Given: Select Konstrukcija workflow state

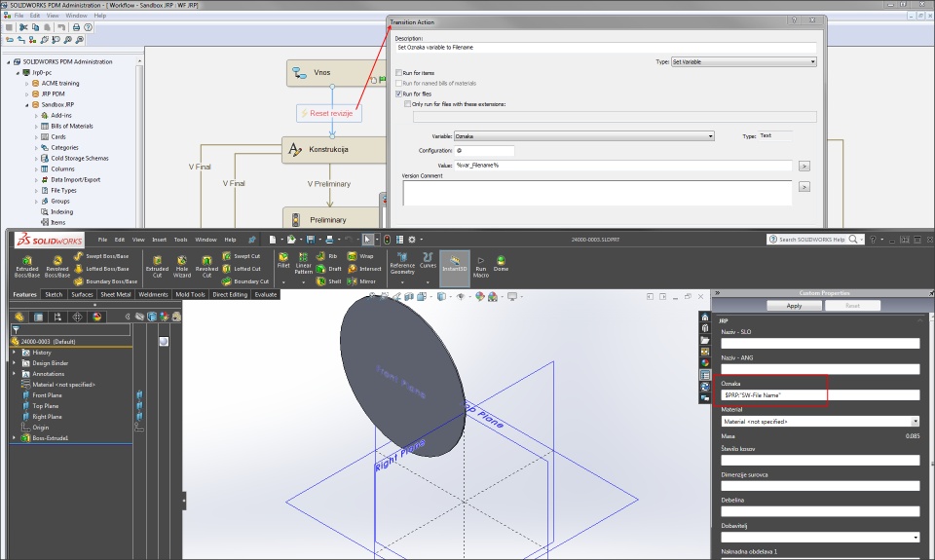Looking at the screenshot, I should pyautogui.click(x=334, y=150).
